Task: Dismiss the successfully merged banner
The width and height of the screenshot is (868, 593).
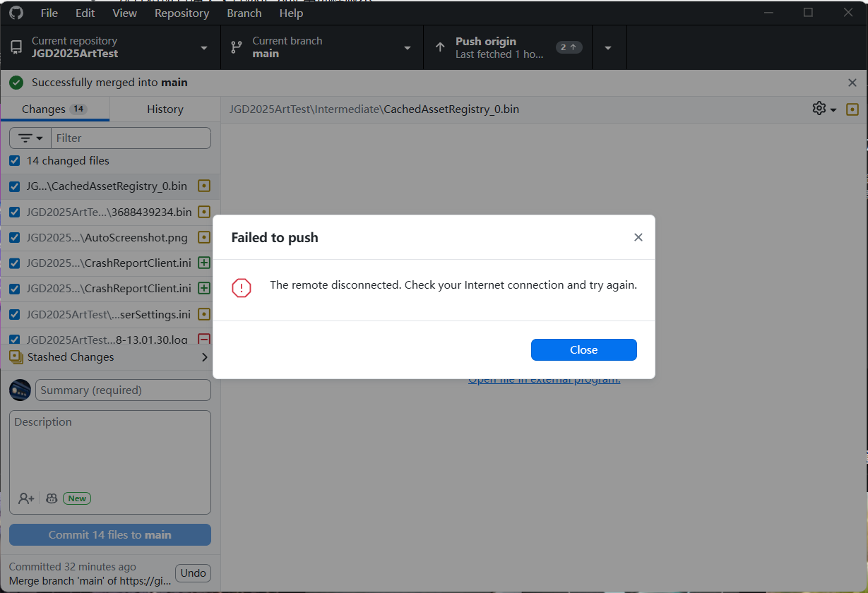Action: (852, 83)
